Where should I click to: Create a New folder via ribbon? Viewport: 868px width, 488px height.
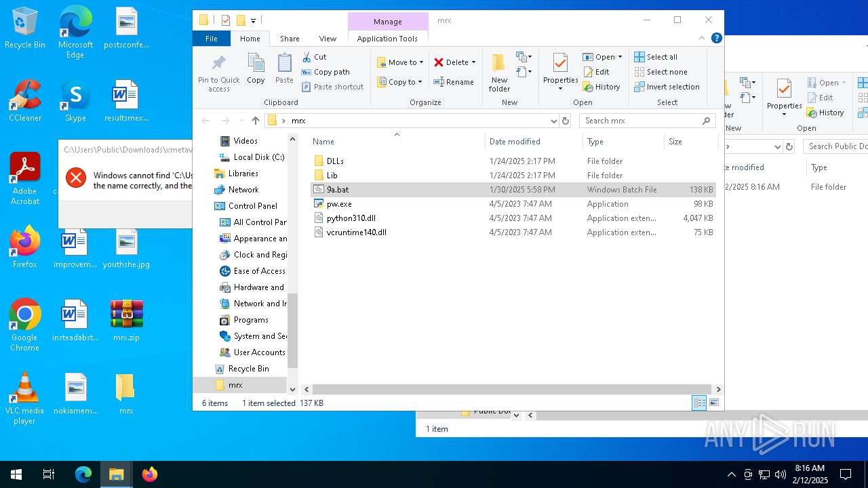click(x=499, y=73)
